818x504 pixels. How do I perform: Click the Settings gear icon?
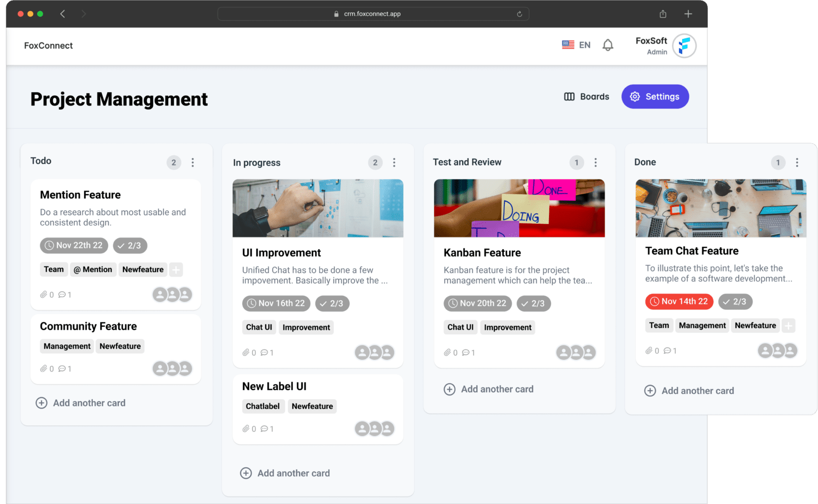tap(635, 96)
